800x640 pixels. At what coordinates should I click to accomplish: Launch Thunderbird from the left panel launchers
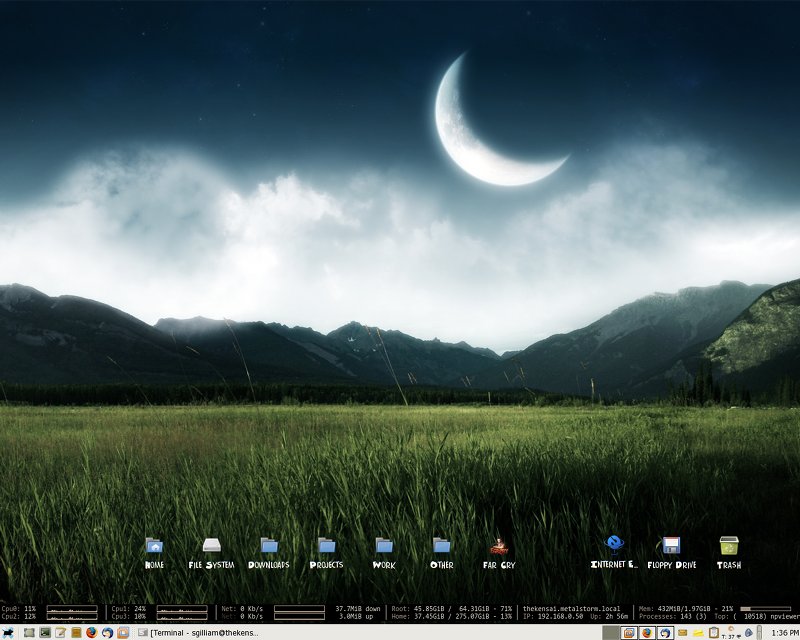pyautogui.click(x=107, y=633)
